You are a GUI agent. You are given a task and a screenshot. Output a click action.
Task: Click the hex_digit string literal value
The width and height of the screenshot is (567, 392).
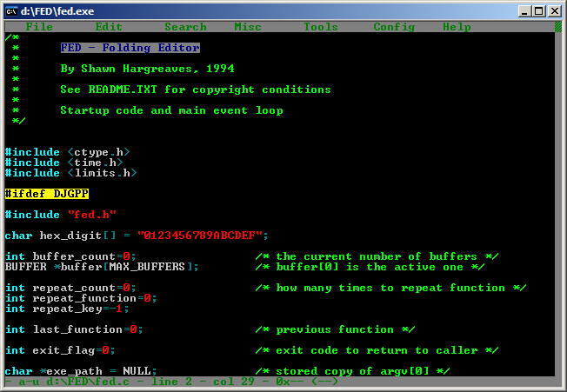coord(203,236)
